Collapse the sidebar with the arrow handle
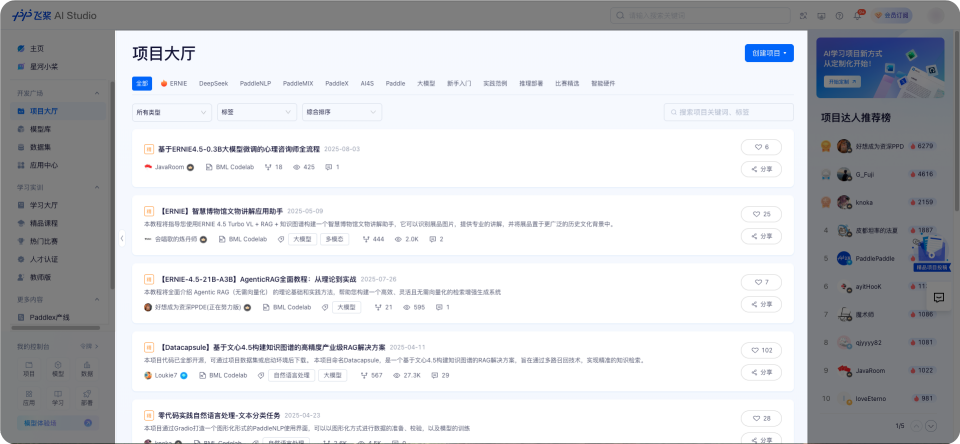 point(121,238)
